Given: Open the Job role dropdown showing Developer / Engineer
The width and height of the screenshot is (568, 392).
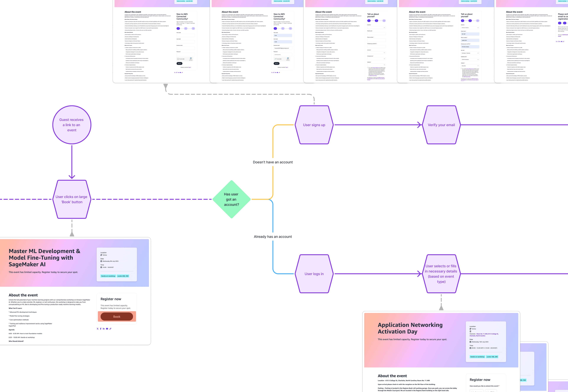Looking at the screenshot, I should (470, 53).
